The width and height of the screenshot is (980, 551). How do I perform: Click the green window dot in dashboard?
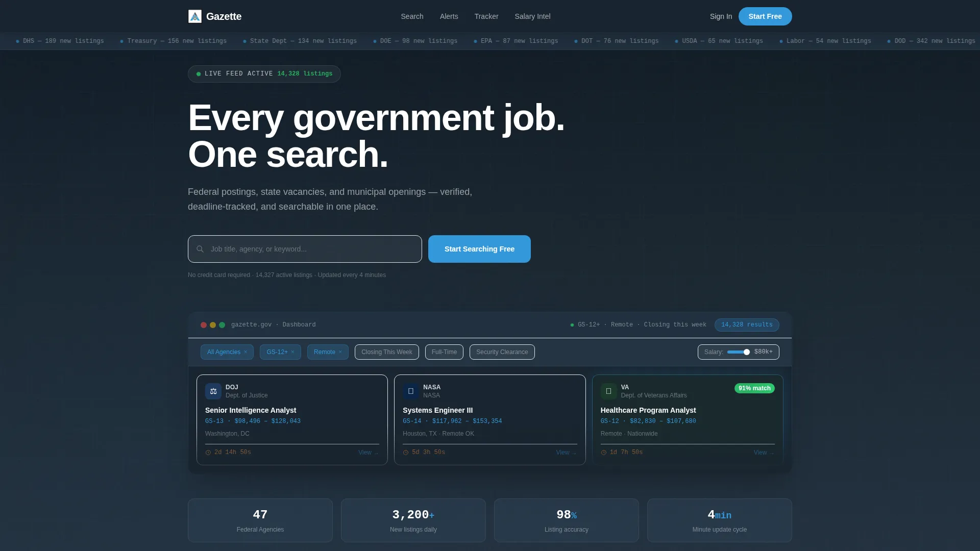(222, 325)
